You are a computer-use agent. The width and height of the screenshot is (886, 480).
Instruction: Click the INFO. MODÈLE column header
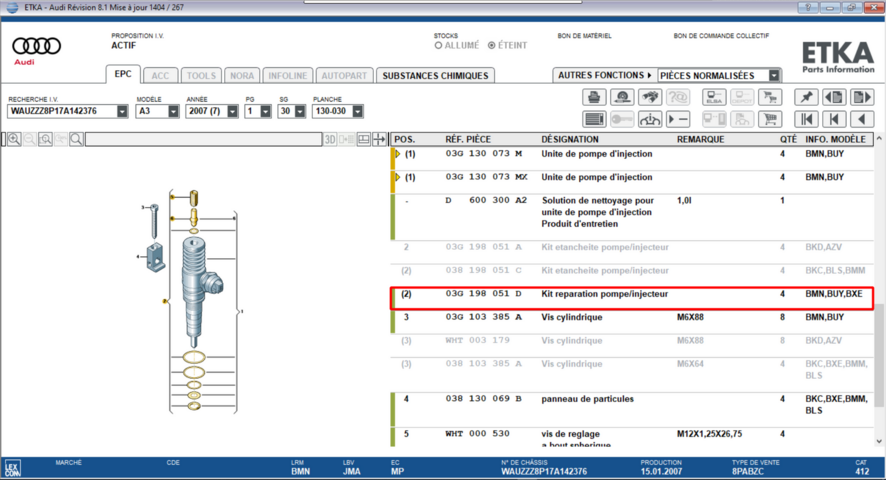pos(835,139)
